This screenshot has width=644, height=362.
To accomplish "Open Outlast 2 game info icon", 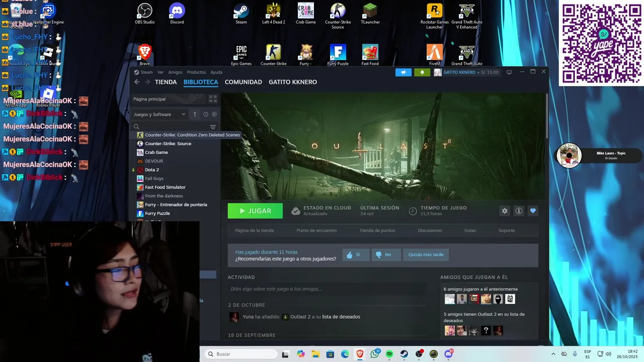I will pyautogui.click(x=519, y=211).
